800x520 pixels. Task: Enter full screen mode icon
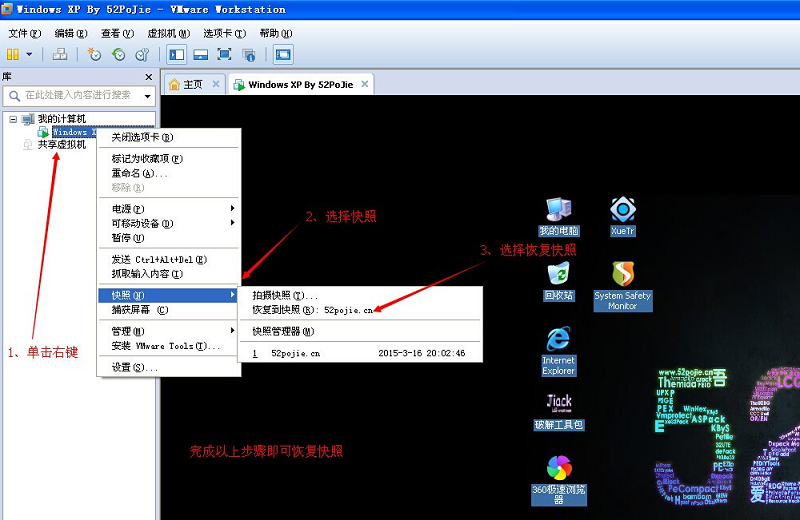(x=224, y=55)
